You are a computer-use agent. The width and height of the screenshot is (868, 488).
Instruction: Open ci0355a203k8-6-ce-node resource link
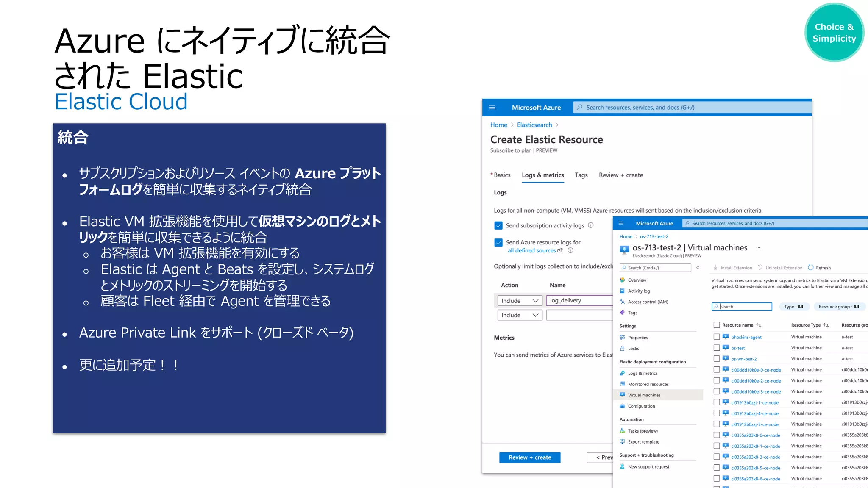(756, 479)
